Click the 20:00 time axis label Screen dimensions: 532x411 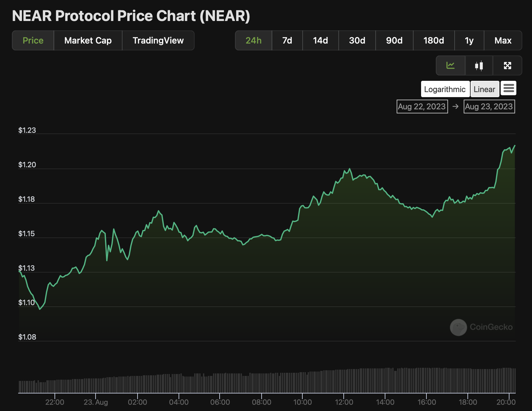(x=506, y=402)
